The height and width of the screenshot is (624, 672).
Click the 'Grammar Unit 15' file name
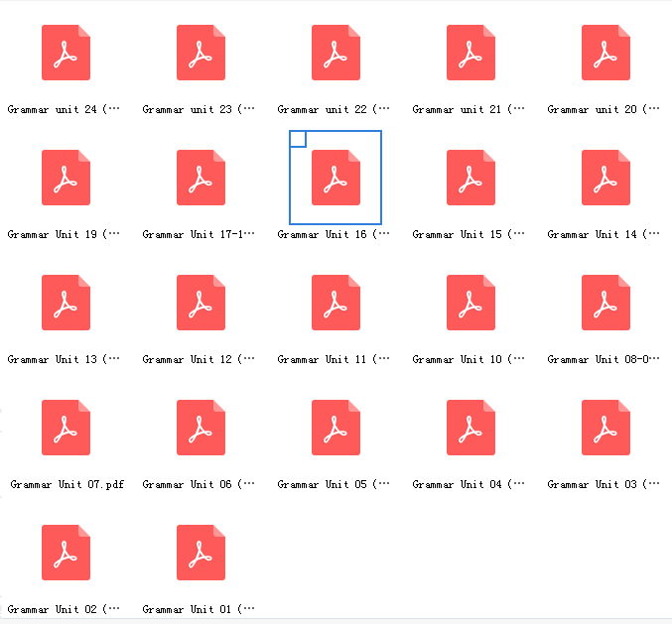[x=469, y=235]
